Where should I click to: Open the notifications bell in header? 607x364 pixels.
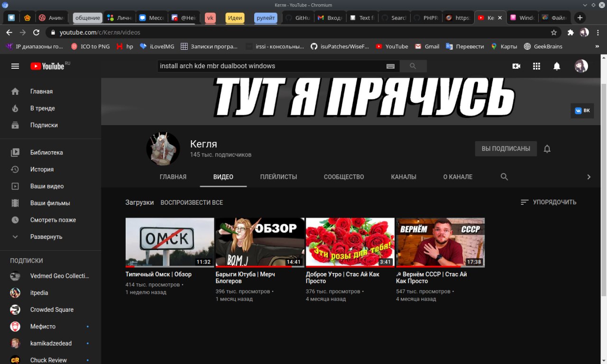tap(557, 66)
